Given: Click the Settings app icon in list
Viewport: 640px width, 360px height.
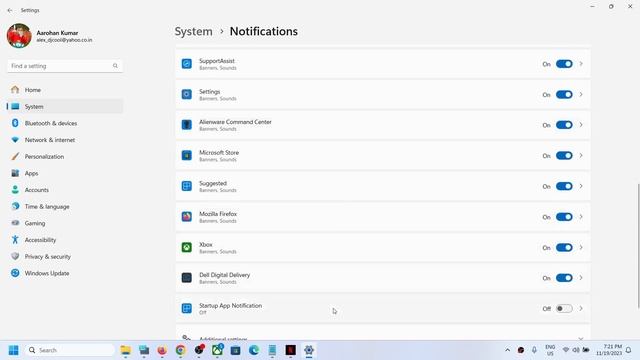Looking at the screenshot, I should pos(187,94).
